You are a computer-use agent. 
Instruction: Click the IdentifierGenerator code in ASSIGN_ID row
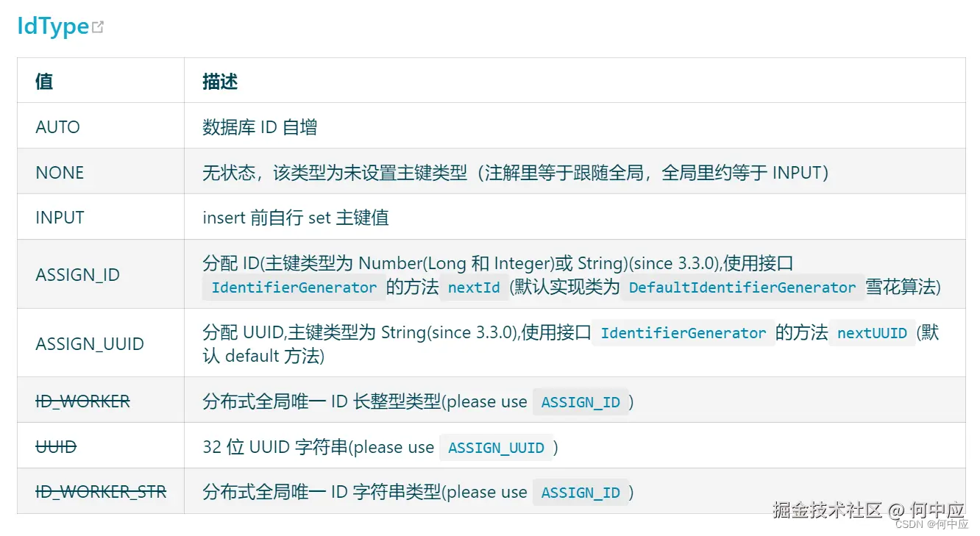tap(294, 287)
